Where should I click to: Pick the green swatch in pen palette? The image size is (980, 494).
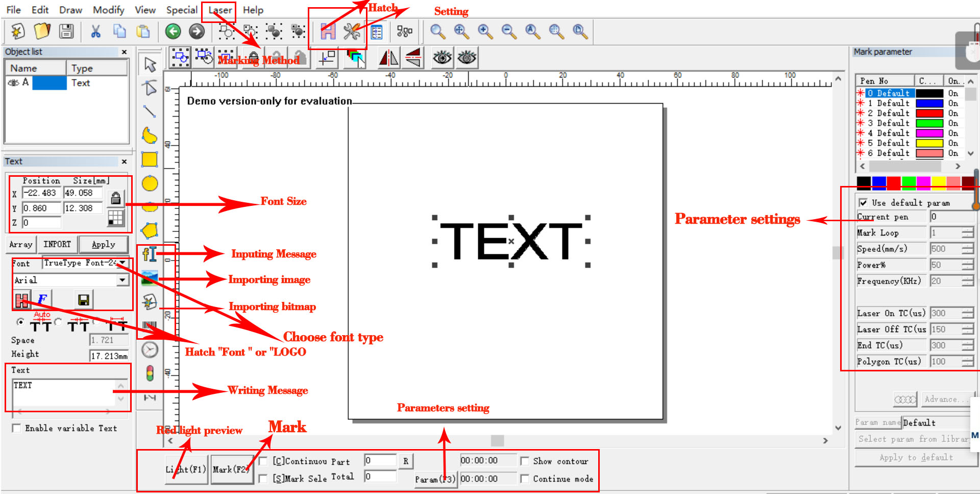tap(909, 182)
